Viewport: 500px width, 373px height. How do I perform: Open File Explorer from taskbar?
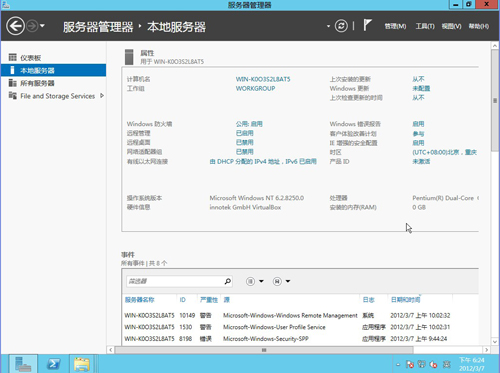click(82, 364)
